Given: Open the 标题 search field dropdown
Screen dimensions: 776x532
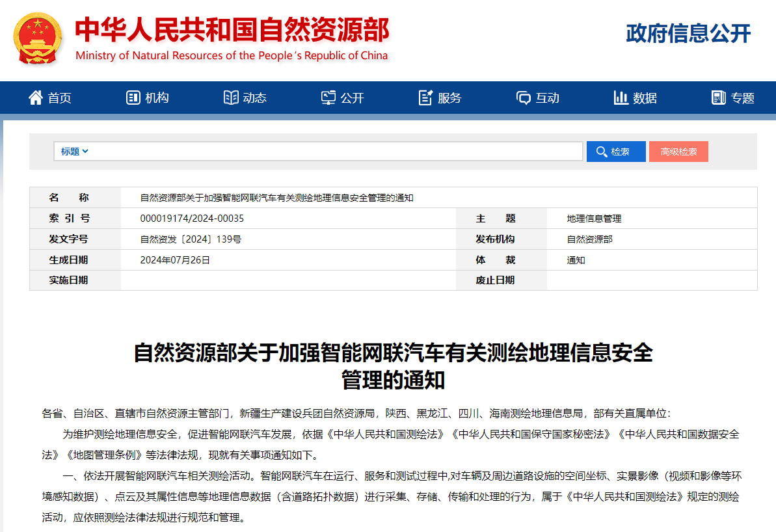Looking at the screenshot, I should point(74,152).
